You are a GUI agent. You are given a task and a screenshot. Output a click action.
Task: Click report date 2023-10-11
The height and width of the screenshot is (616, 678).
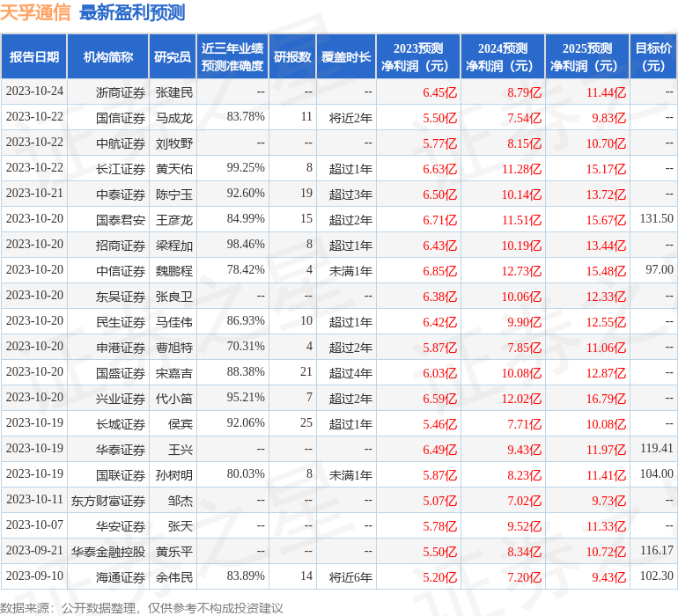(34, 499)
